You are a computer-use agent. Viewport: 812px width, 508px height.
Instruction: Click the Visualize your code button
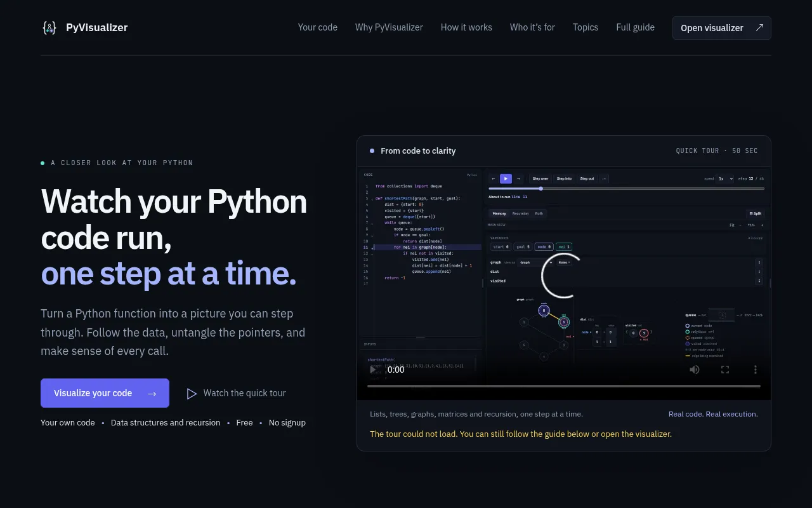[x=105, y=393]
